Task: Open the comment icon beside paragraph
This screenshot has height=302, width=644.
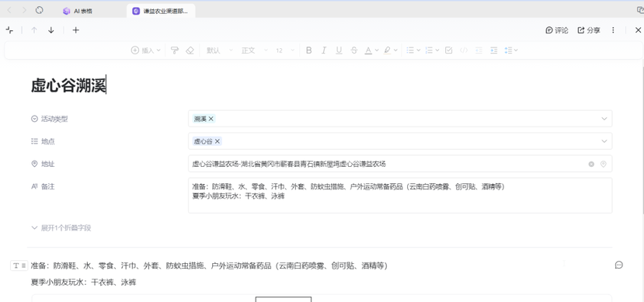Action: coord(619,265)
